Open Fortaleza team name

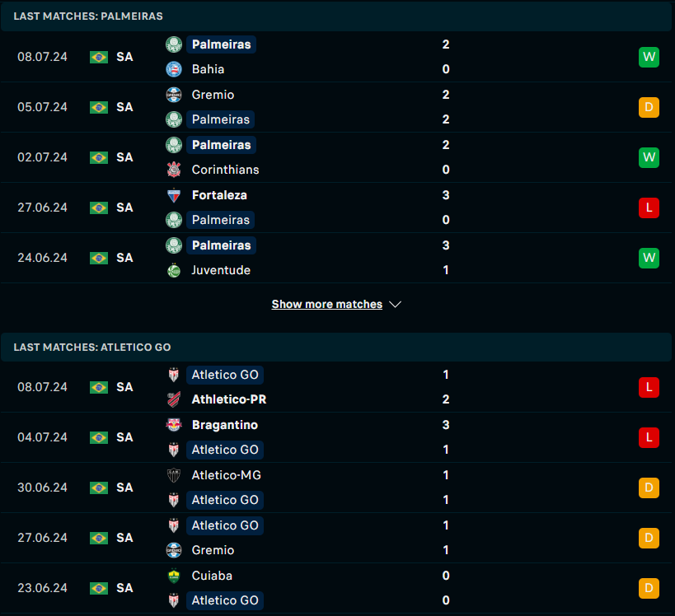coord(219,195)
